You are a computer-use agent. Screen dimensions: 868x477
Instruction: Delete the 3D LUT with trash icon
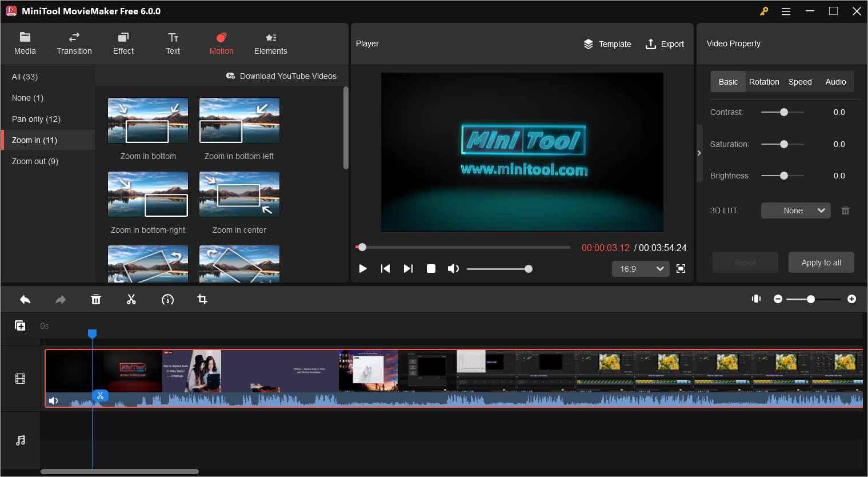point(845,210)
